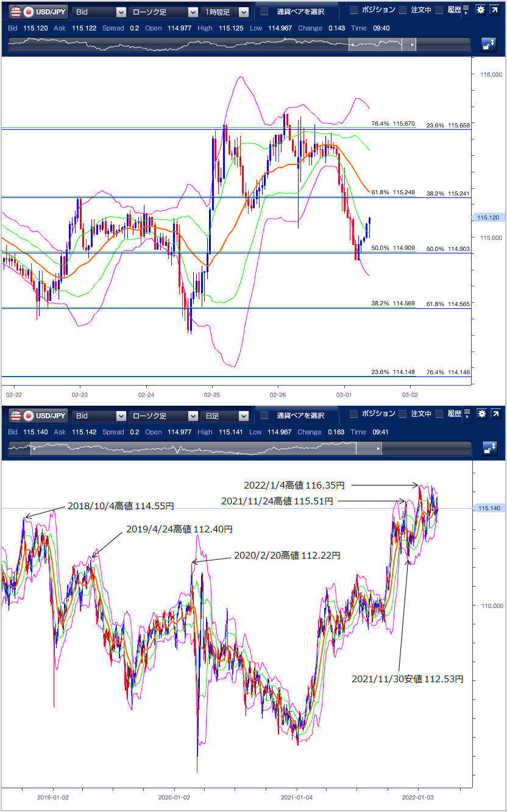Viewport: 507px width, 812px height.
Task: Click the chart reset icon beside the daily navigator
Action: point(489,449)
